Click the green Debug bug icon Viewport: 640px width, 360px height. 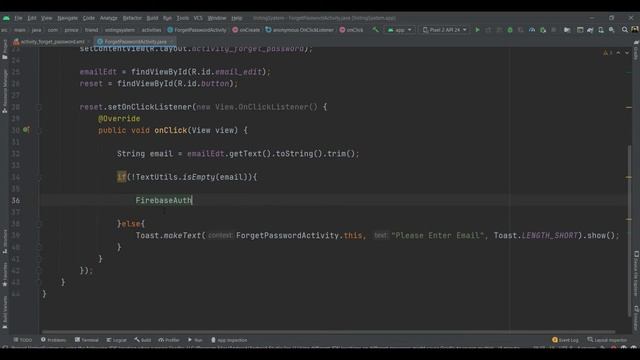tap(510, 30)
